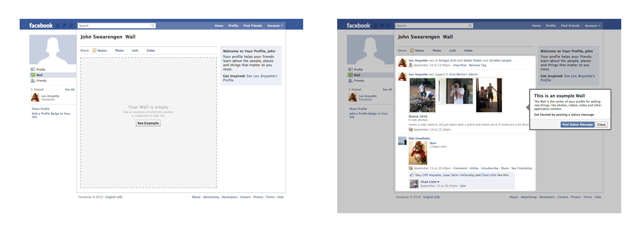
Task: Click friend requests icon in right mockup header
Action: 375,25
